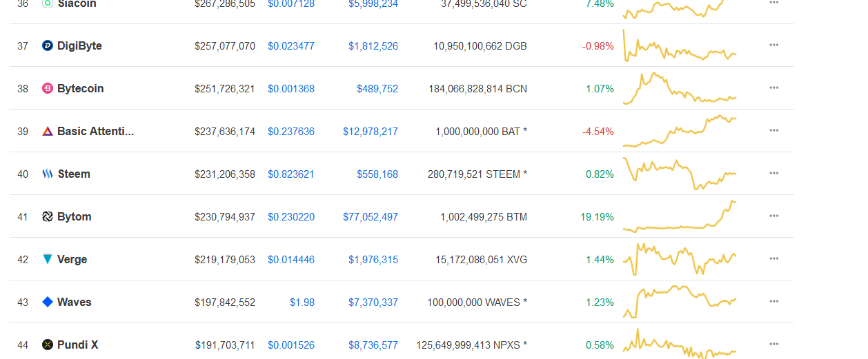Click DigiByte price $0.023477
868x359 pixels.
291,46
